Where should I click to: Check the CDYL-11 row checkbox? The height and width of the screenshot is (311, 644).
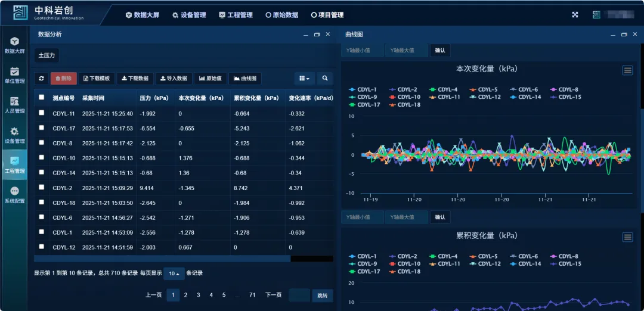41,113
